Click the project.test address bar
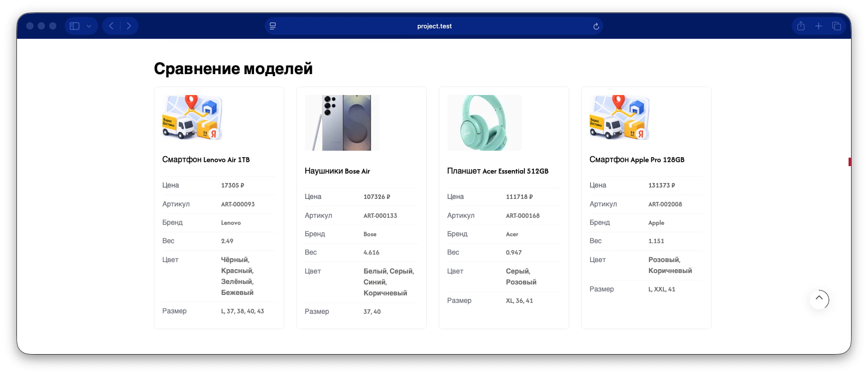 click(434, 26)
